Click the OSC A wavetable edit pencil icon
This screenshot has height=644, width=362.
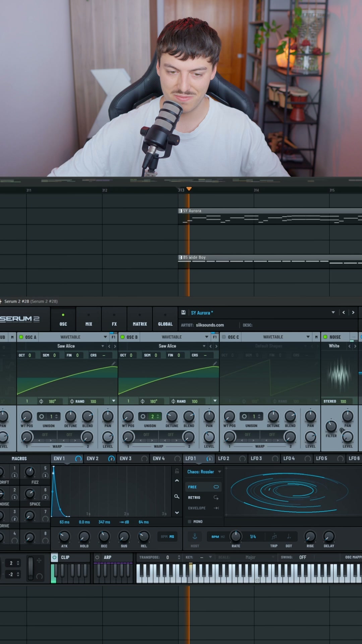pos(114,363)
